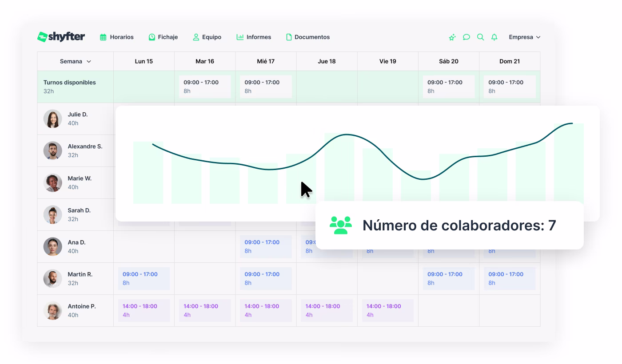
Task: Open available shift on Sáb 20
Action: 449,87
